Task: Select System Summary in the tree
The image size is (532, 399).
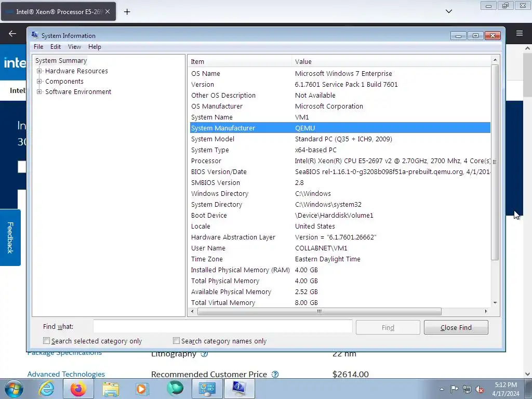Action: tap(61, 60)
